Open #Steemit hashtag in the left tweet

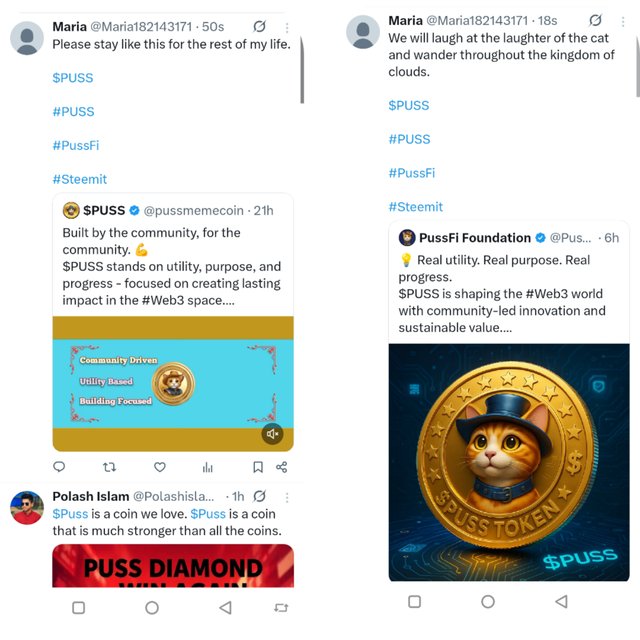click(x=80, y=179)
